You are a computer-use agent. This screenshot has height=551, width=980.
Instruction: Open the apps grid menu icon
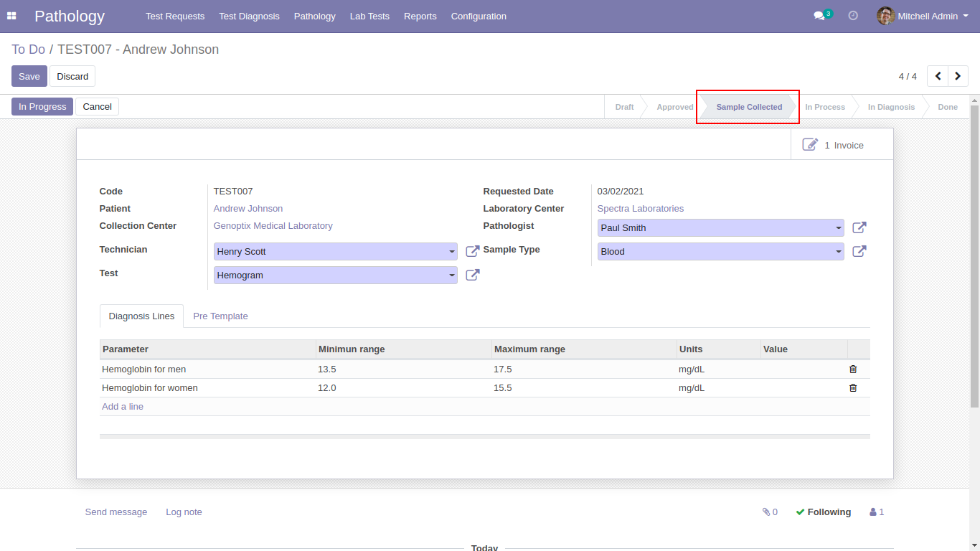[x=11, y=16]
